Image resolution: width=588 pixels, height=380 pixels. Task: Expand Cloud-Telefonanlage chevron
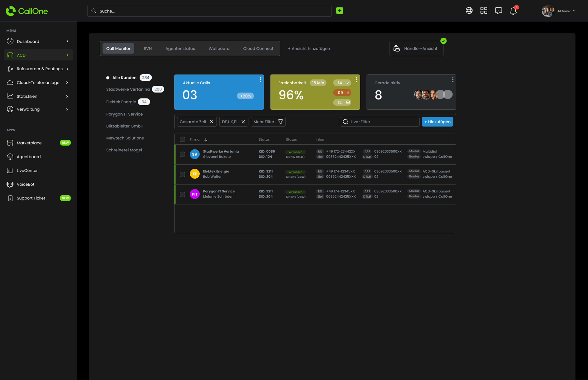pyautogui.click(x=67, y=83)
